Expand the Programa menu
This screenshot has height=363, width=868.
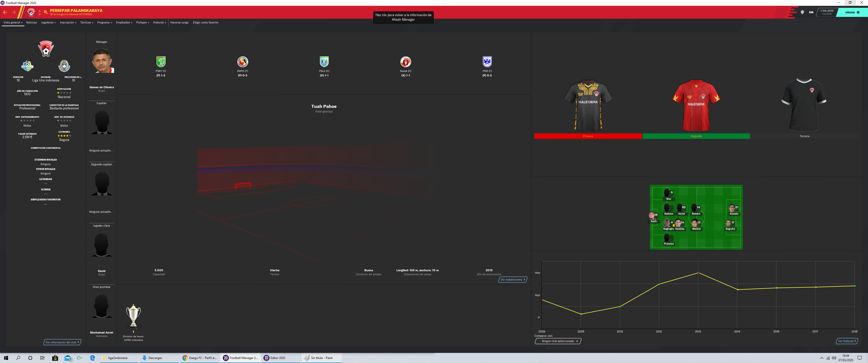point(104,22)
